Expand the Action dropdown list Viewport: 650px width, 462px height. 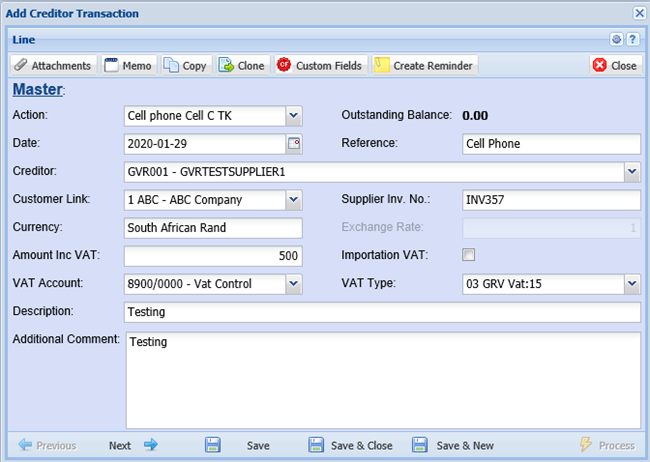pos(293,116)
